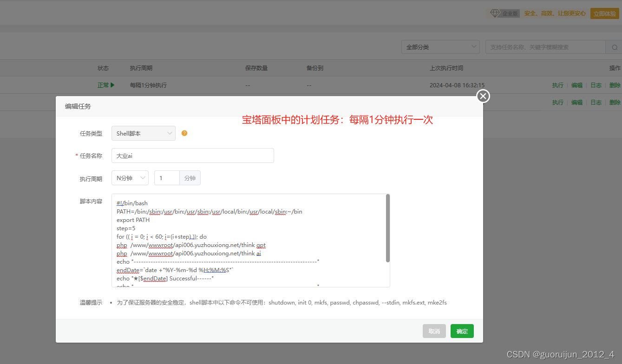Click the orange help icon beside Shell脚本
Image resolution: width=622 pixels, height=364 pixels.
pos(184,133)
